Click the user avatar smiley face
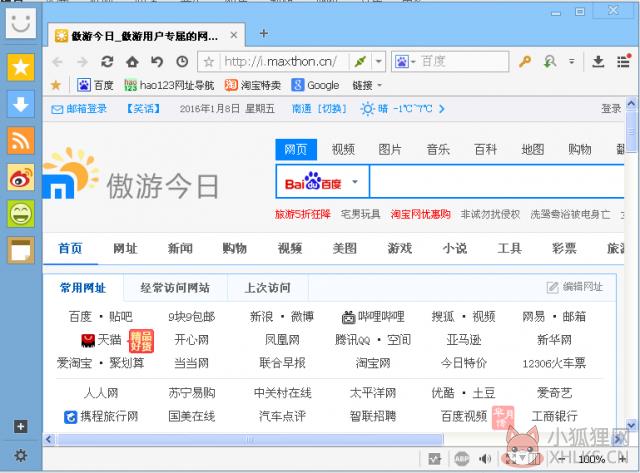 click(x=20, y=22)
